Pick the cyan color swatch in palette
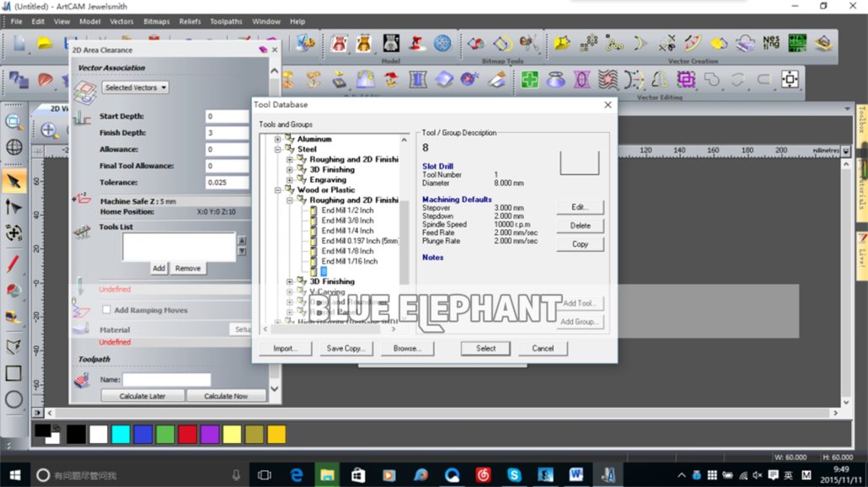 [121, 435]
